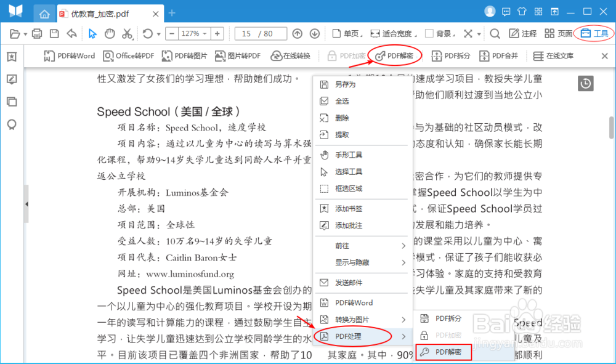Choose 添加书签 from context menu

coord(363,209)
